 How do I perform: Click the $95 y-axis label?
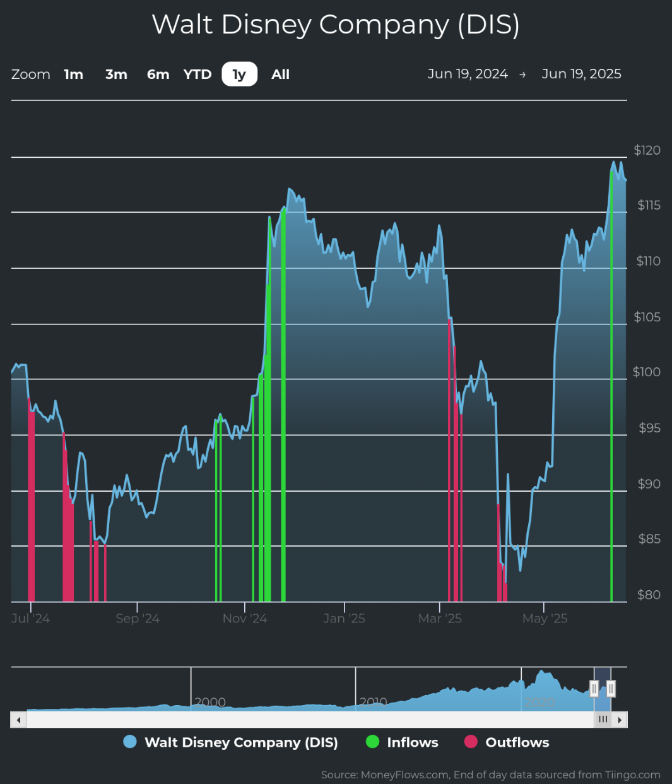[650, 428]
